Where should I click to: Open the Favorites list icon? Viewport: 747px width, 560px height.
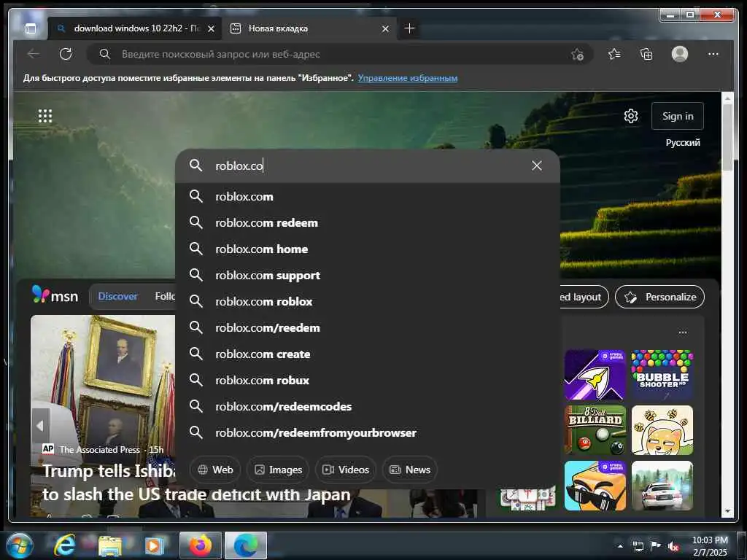pos(614,54)
